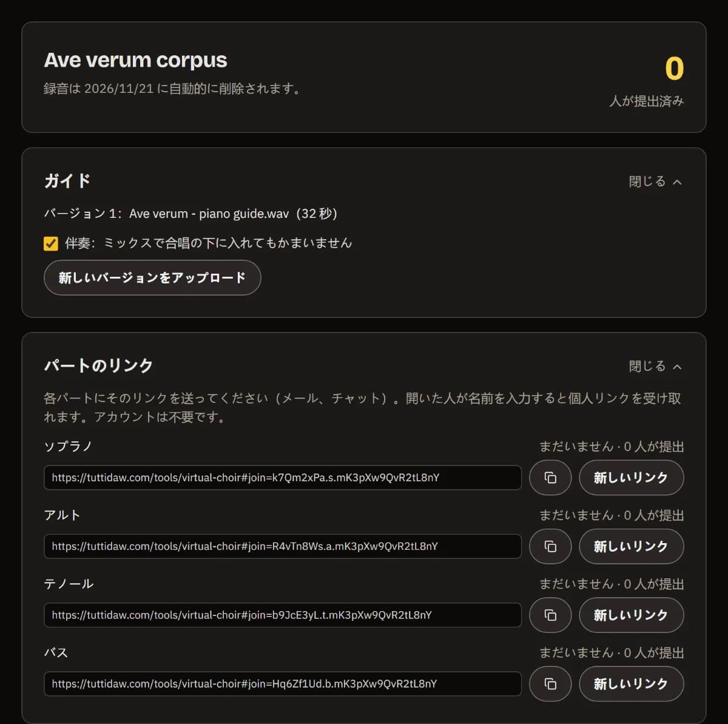Collapse the パートのリンク section with 閉じる
Screen dimensions: 728x724
655,366
